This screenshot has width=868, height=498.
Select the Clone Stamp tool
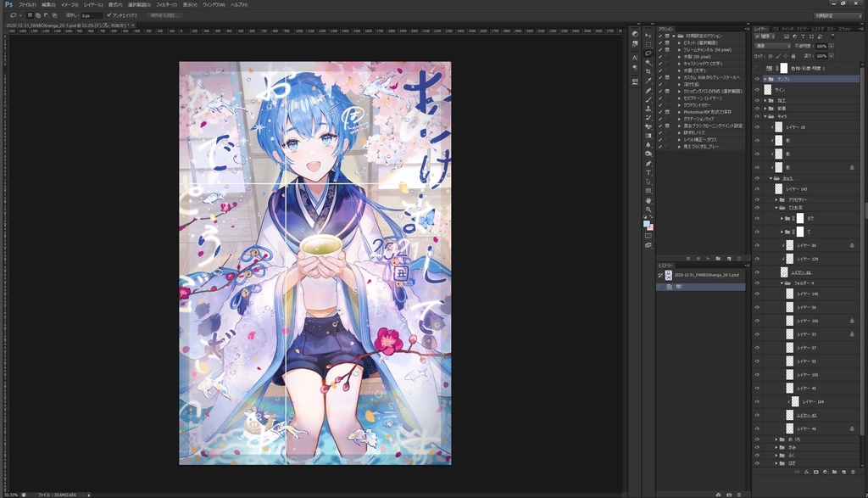[648, 109]
